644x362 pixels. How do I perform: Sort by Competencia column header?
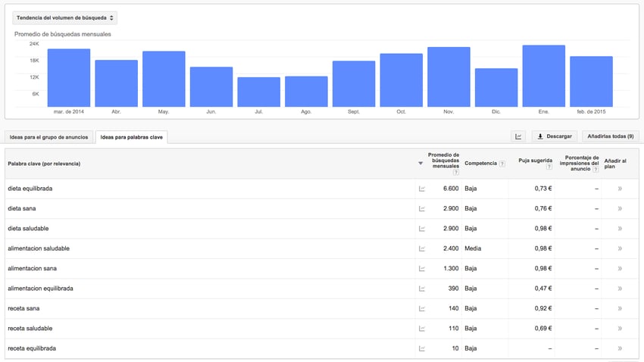click(480, 164)
